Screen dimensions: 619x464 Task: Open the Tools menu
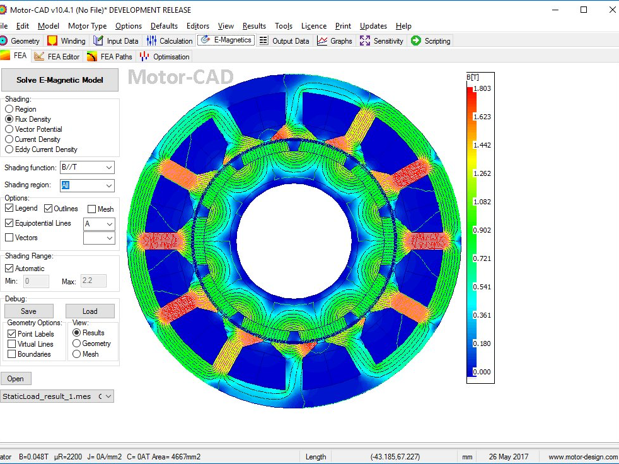pyautogui.click(x=283, y=26)
